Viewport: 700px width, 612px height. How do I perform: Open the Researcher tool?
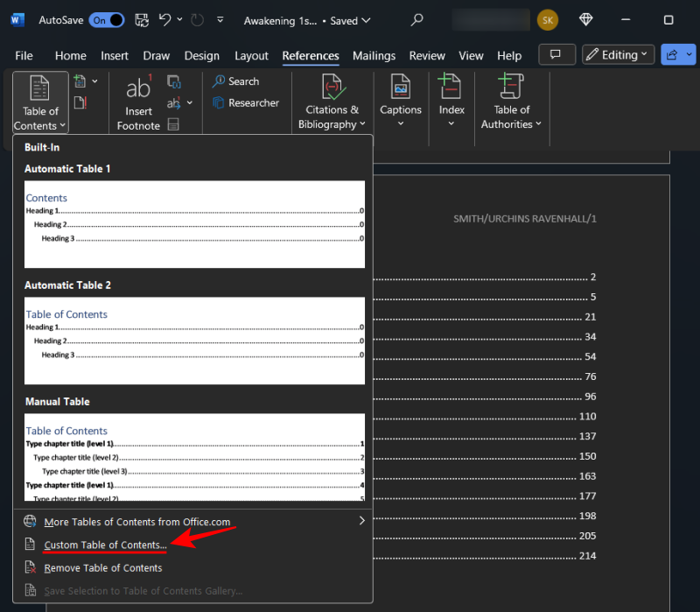[x=244, y=102]
